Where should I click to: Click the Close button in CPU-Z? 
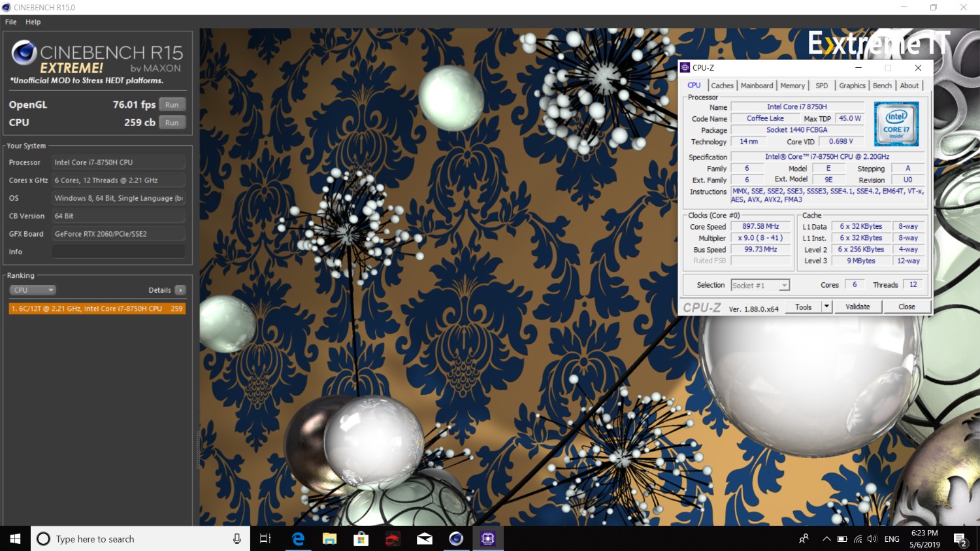tap(907, 307)
